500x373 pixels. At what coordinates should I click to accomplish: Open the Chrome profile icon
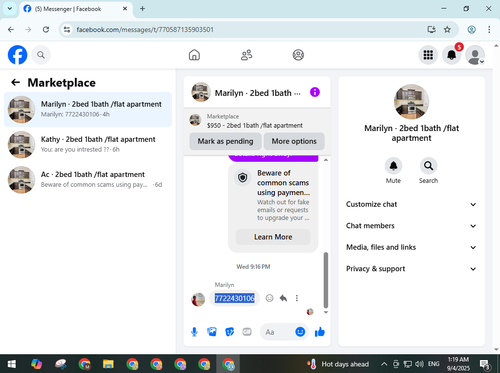click(471, 29)
